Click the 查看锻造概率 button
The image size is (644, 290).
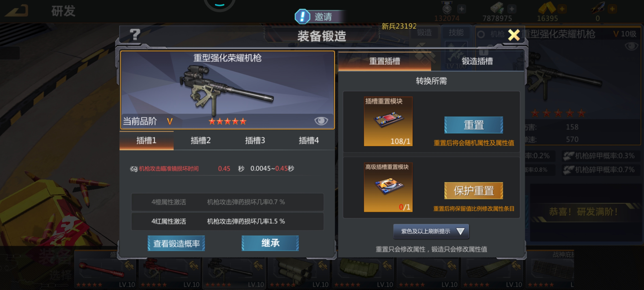[176, 243]
